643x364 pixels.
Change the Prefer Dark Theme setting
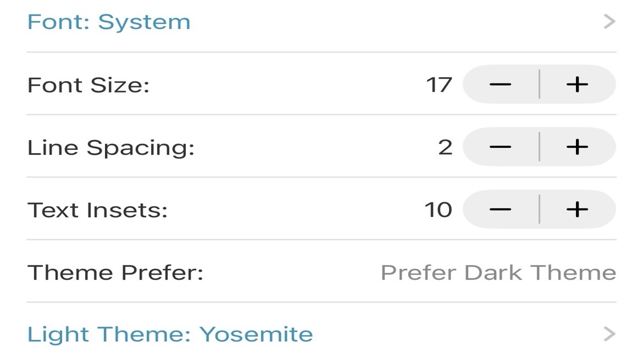[x=498, y=272]
